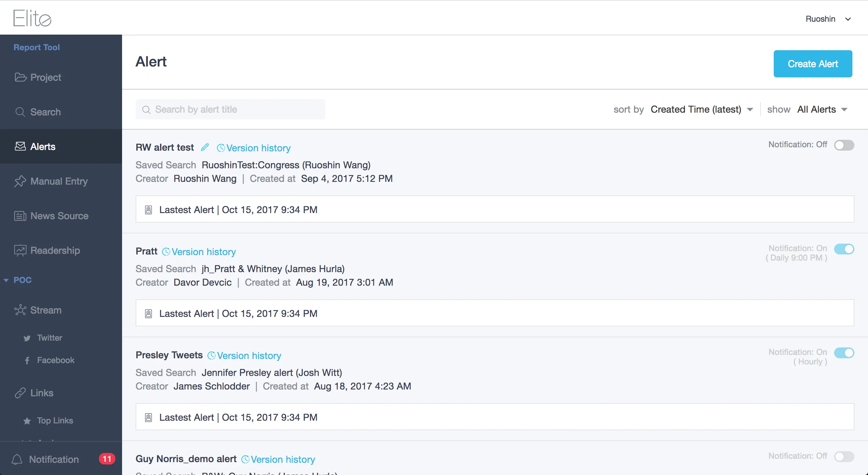Click the clock icon next to Pratt Version history
Image resolution: width=868 pixels, height=475 pixels.
pyautogui.click(x=166, y=252)
